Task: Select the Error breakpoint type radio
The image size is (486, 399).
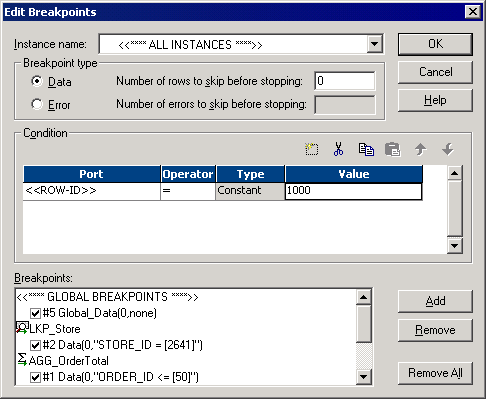Action: (37, 104)
